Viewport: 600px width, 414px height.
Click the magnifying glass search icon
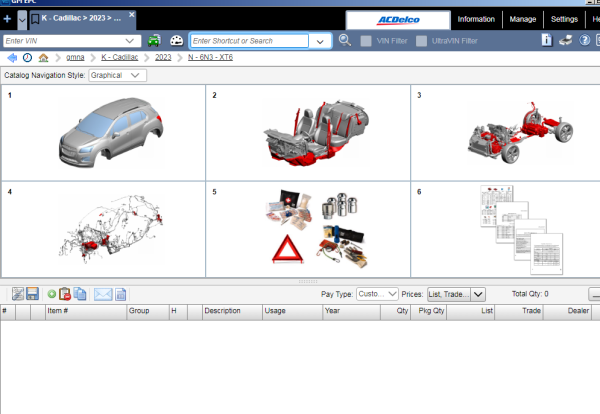click(x=345, y=40)
